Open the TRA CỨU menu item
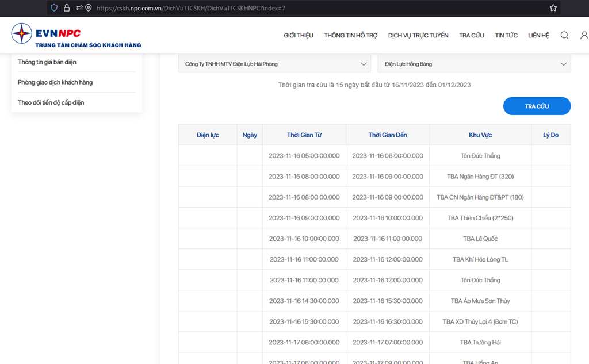 (472, 35)
